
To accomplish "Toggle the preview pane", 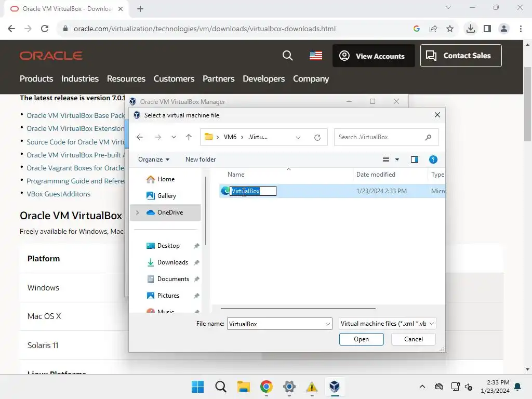I will coord(414,159).
